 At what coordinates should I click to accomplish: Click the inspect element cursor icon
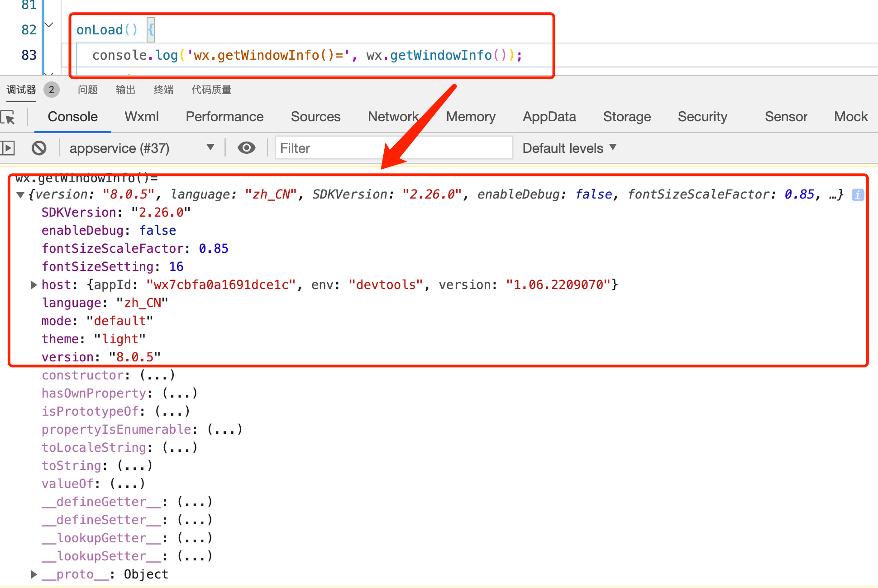[x=9, y=117]
